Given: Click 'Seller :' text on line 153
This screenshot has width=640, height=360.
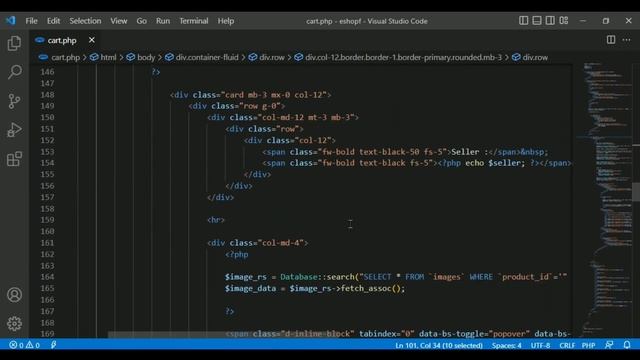Looking at the screenshot, I should point(469,152).
